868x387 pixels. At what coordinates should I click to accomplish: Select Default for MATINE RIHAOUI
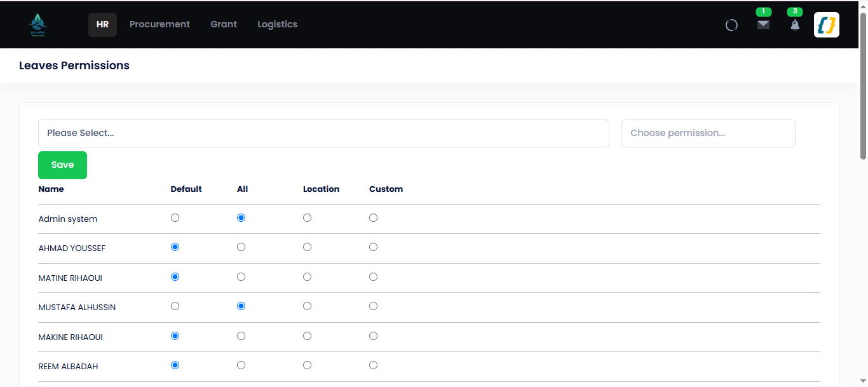click(x=175, y=277)
